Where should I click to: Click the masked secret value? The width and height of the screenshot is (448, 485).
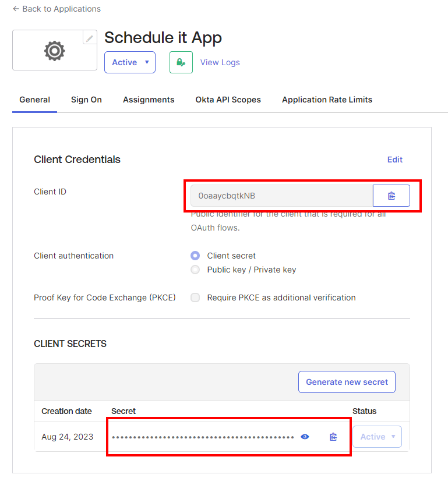coord(203,437)
